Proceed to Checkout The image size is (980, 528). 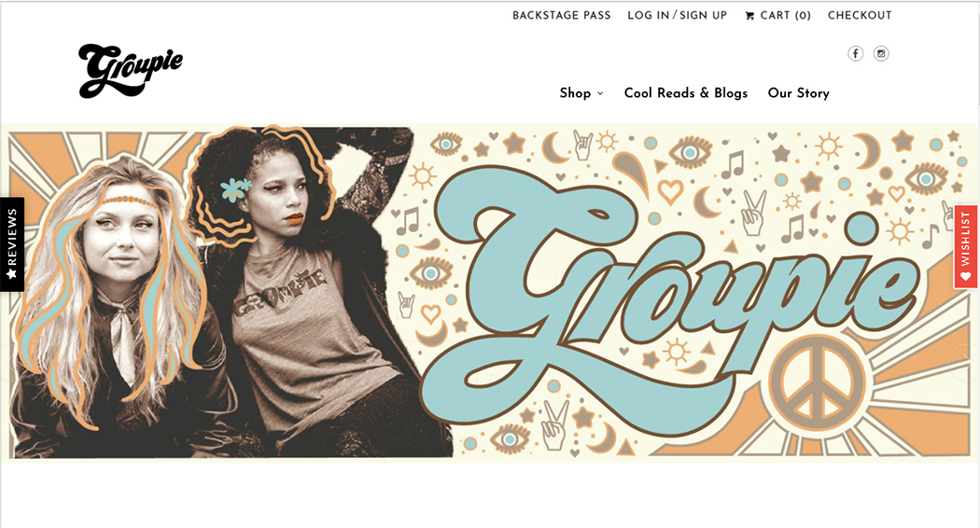(860, 16)
